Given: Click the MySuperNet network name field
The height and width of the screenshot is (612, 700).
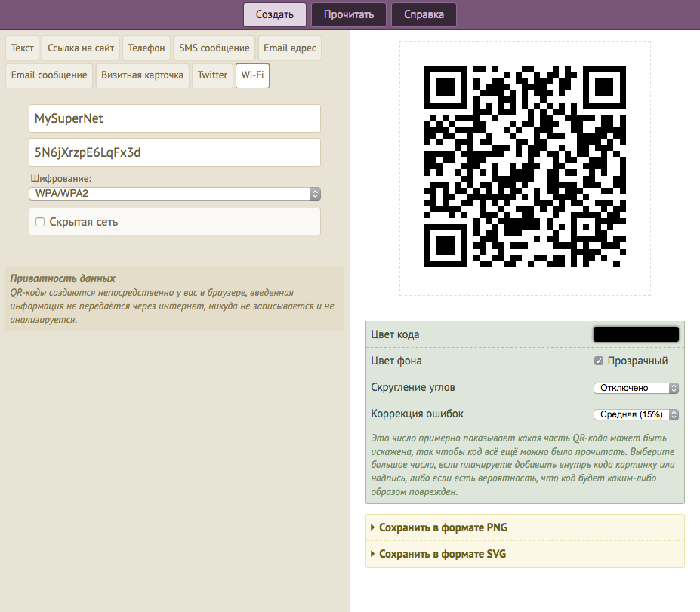Looking at the screenshot, I should pyautogui.click(x=174, y=118).
